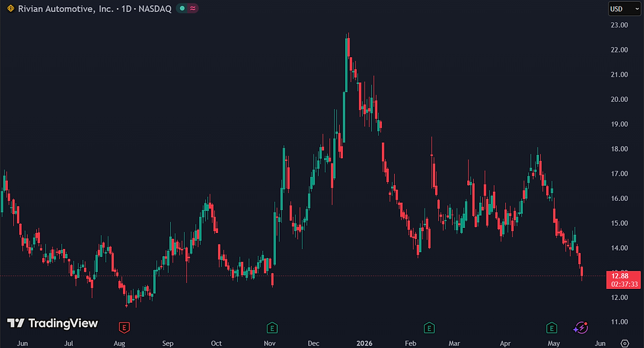Click the May label on time axis
644x348 pixels.
(x=553, y=343)
